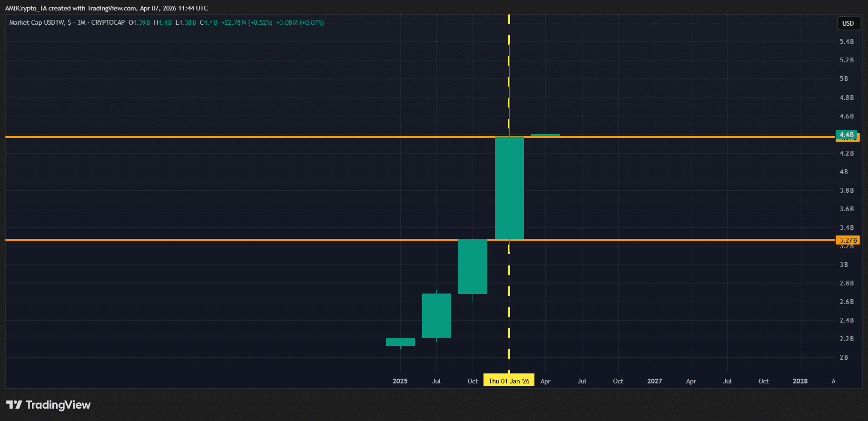The image size is (868, 421).
Task: Select the lower orange horizontal line at 3.27B
Action: [x=238, y=239]
